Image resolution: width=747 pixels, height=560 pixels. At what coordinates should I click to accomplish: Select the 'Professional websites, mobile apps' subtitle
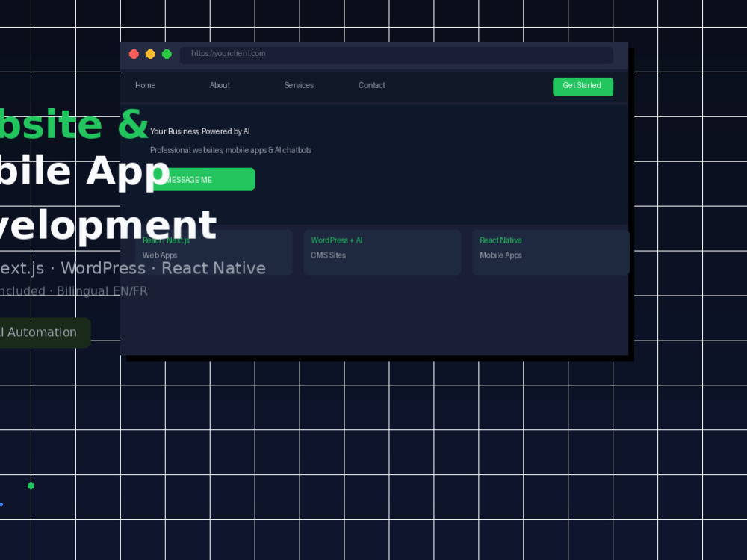pos(231,150)
